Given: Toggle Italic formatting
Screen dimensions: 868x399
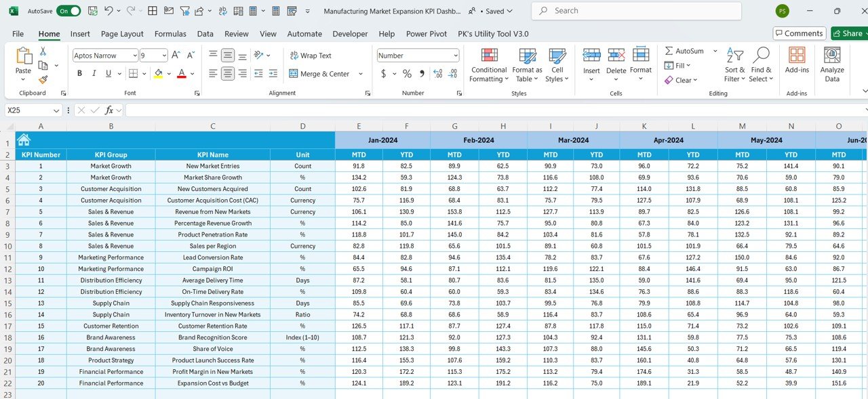Looking at the screenshot, I should pyautogui.click(x=94, y=73).
